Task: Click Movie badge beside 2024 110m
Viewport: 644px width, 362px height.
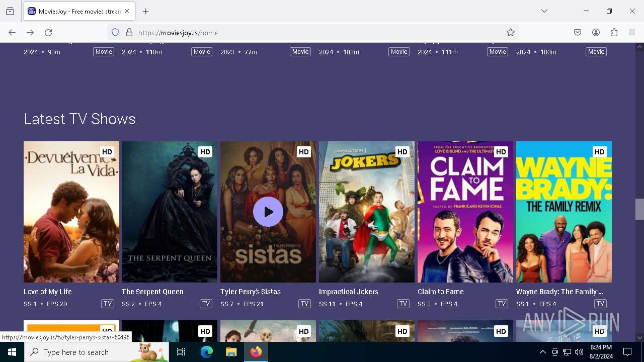Action: coord(202,52)
